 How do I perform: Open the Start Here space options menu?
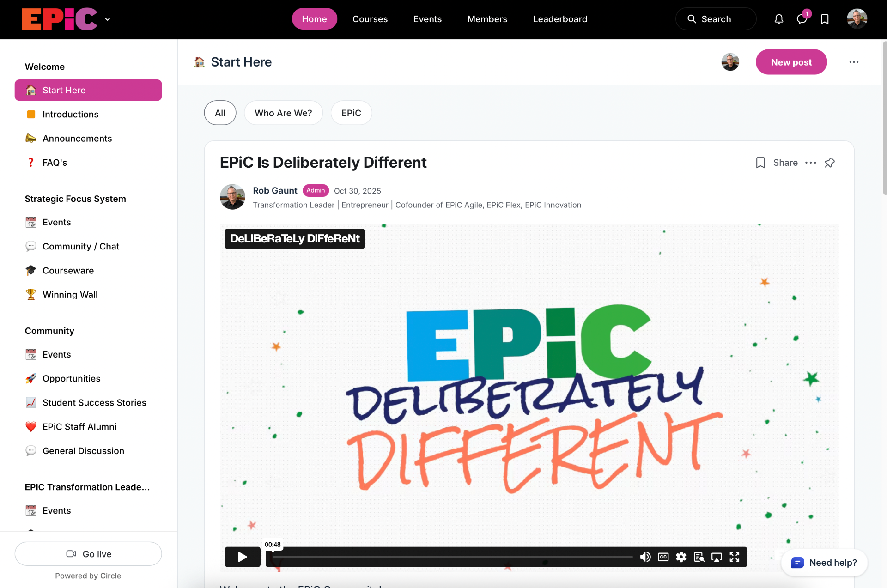click(854, 62)
